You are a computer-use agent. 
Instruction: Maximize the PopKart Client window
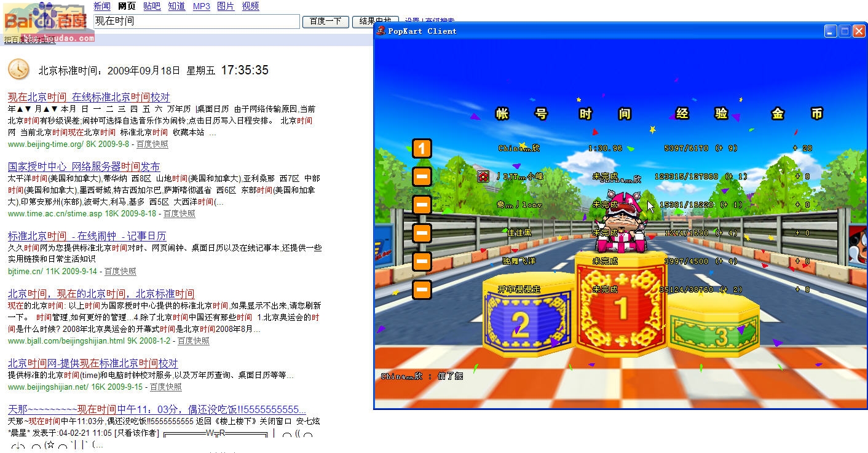845,31
